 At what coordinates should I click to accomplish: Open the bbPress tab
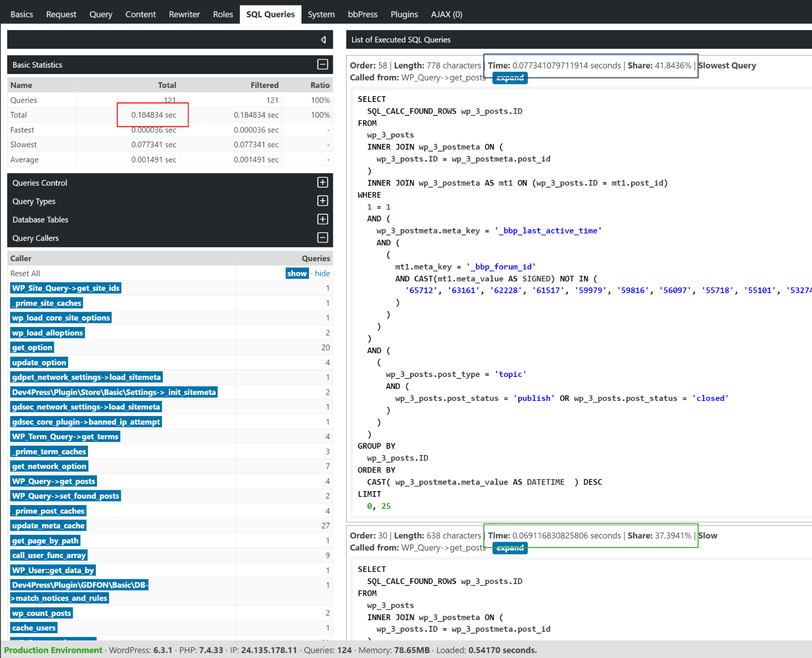click(x=363, y=14)
